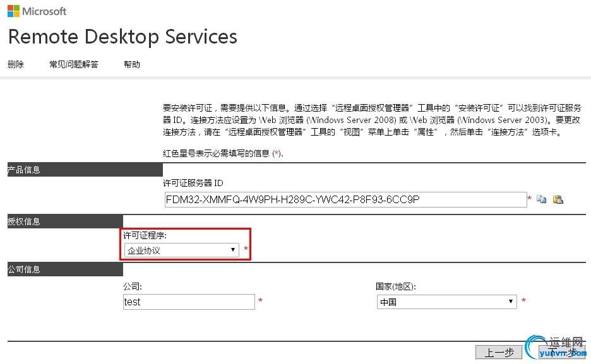Click the 产品信息 section header

(85, 170)
